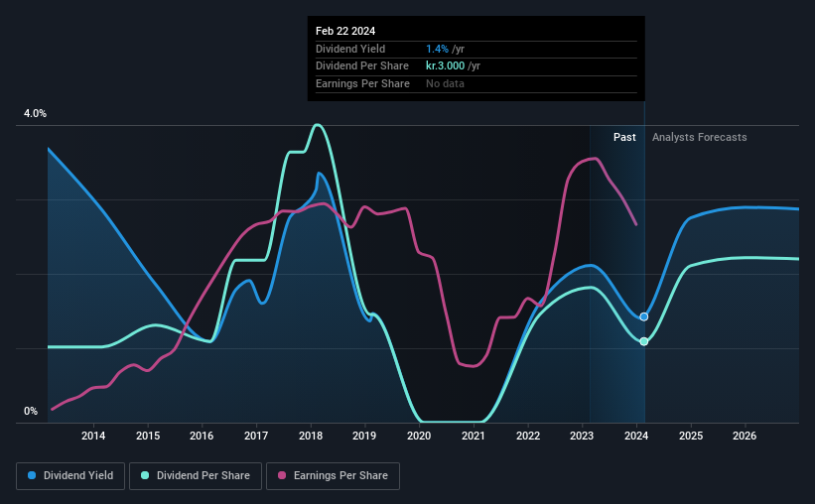
Task: Toggle the Earnings Per Share legend button
Action: [333, 476]
